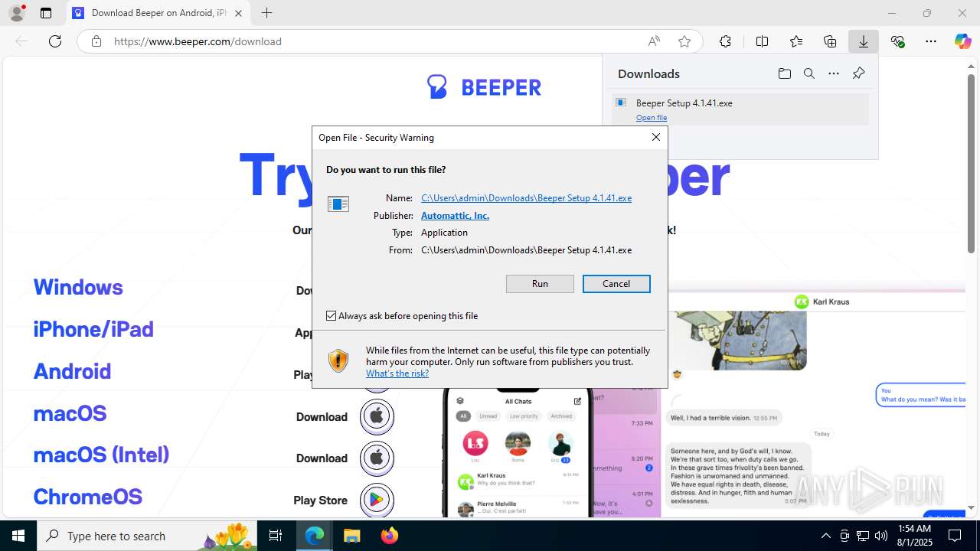The width and height of the screenshot is (980, 551).
Task: Click Open file link in Downloads panel
Action: coord(652,118)
